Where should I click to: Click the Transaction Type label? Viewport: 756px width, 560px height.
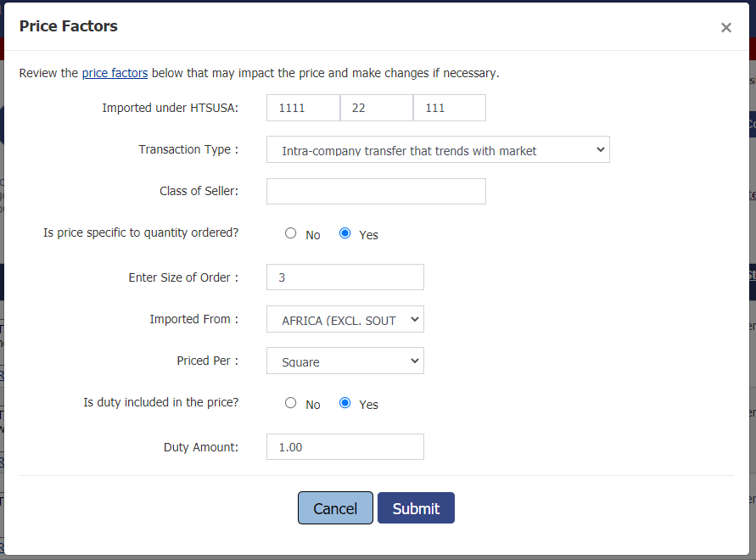click(x=188, y=149)
